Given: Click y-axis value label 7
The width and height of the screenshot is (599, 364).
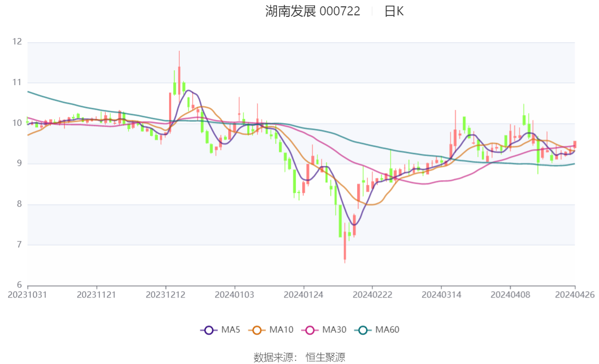Looking at the screenshot, I should click(x=19, y=245).
